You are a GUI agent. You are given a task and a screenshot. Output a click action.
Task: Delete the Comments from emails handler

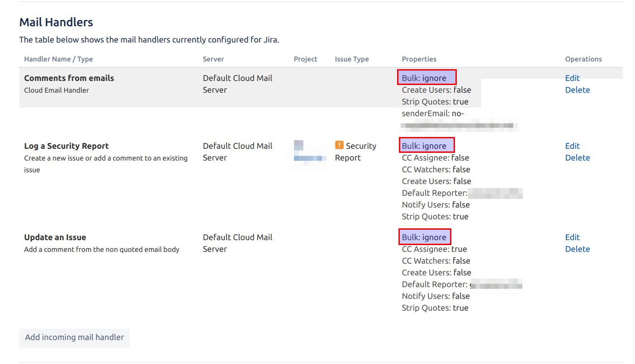click(x=578, y=90)
